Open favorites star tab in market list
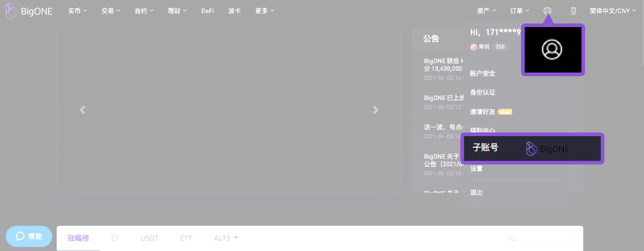This screenshot has width=644, height=251. click(115, 238)
